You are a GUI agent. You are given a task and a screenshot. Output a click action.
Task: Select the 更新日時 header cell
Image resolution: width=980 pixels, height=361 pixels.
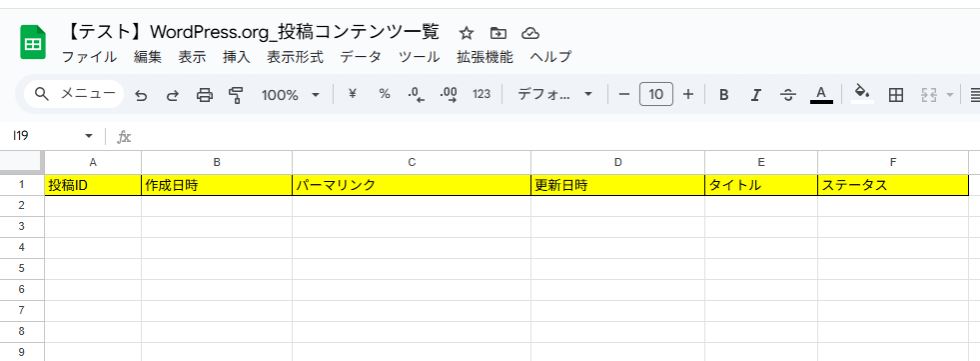tap(618, 185)
